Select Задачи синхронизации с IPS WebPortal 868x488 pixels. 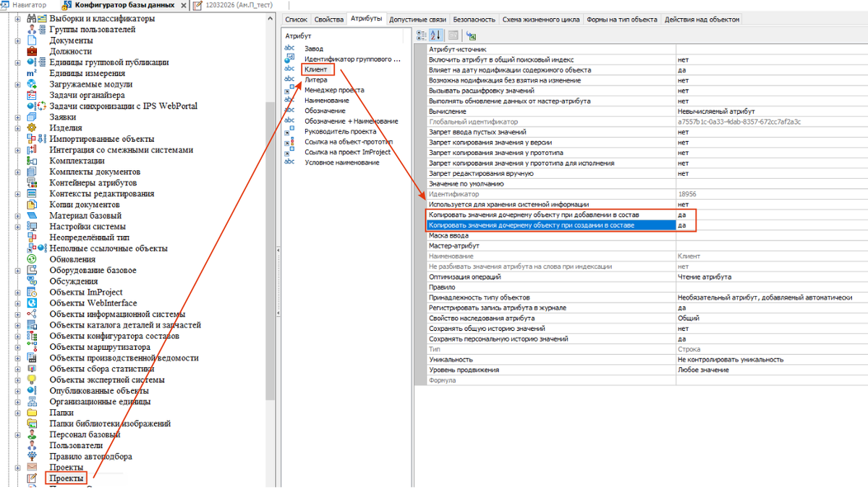click(123, 106)
